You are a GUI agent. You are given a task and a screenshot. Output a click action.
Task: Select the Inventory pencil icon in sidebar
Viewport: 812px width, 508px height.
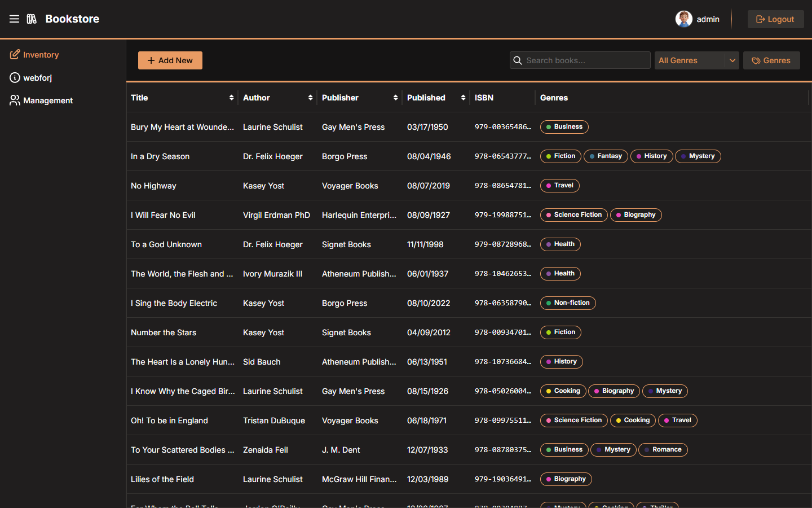point(14,54)
